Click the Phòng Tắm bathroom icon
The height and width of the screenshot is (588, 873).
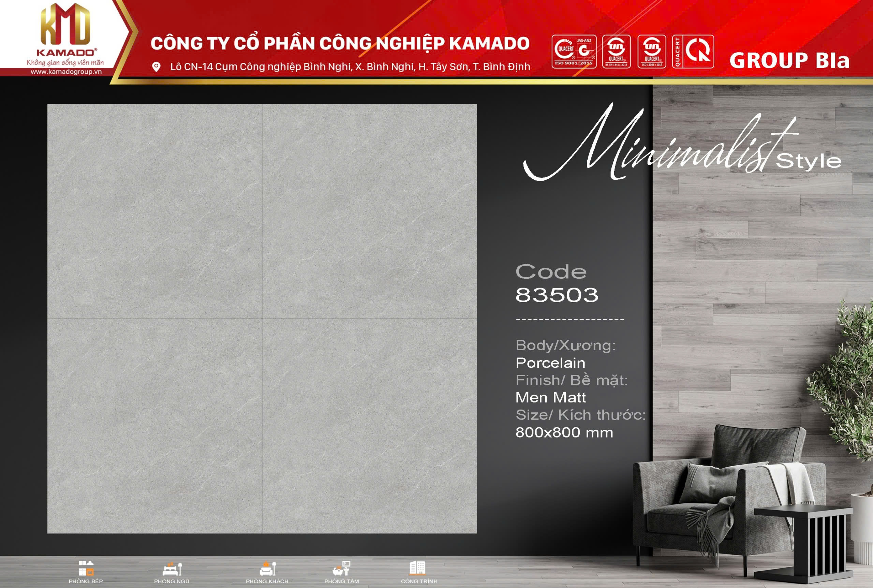(x=341, y=568)
